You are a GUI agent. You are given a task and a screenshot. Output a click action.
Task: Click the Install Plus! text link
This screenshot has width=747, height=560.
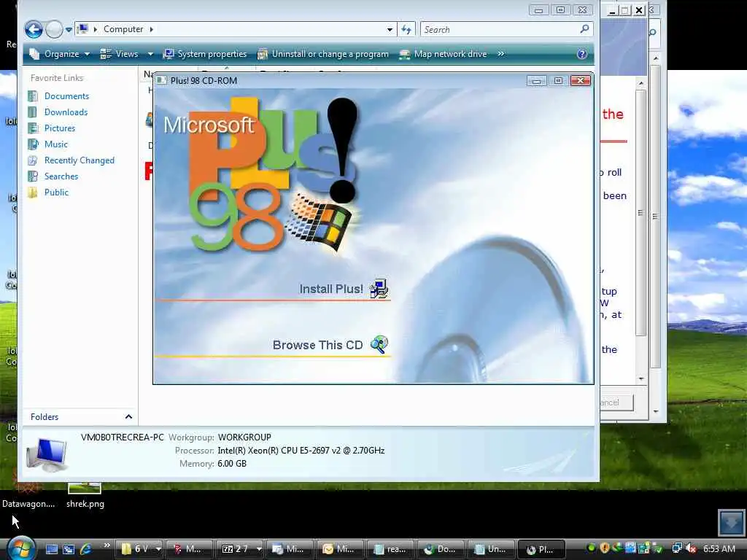[x=330, y=289]
